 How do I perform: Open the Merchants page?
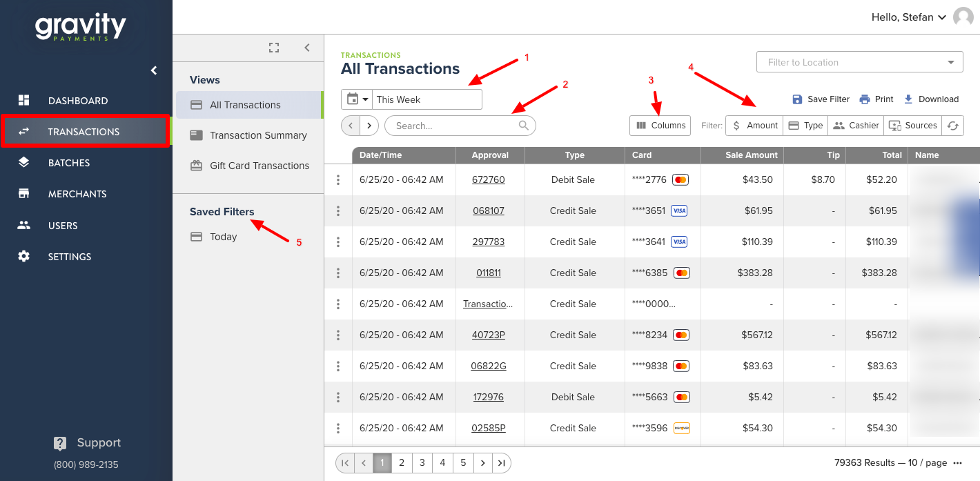tap(78, 194)
